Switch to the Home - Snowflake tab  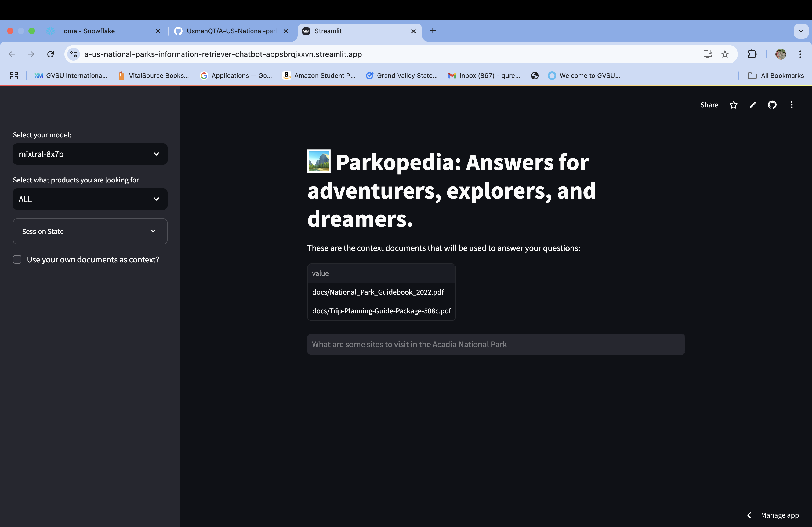pos(87,31)
